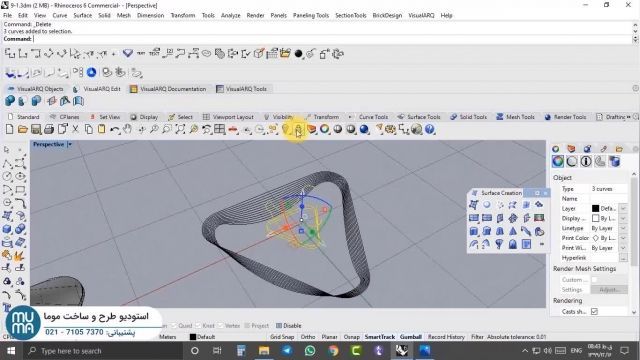Click the Print icon
This screenshot has width=640, height=360.
click(49, 129)
